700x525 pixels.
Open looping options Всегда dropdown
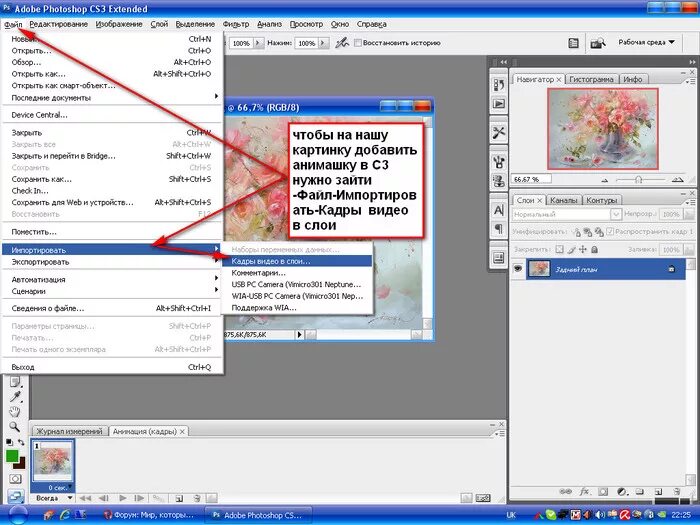[54, 498]
